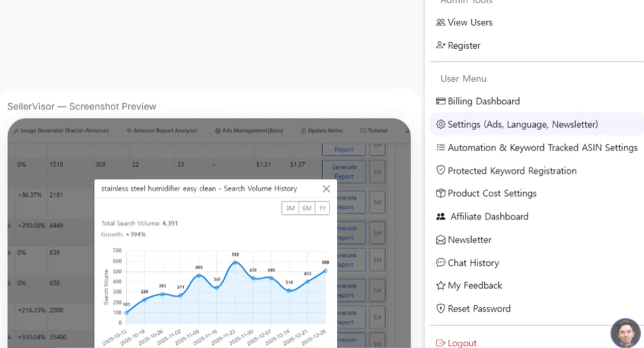The image size is (644, 348).
Task: Click the Billing Dashboard card icon
Action: pyautogui.click(x=440, y=101)
